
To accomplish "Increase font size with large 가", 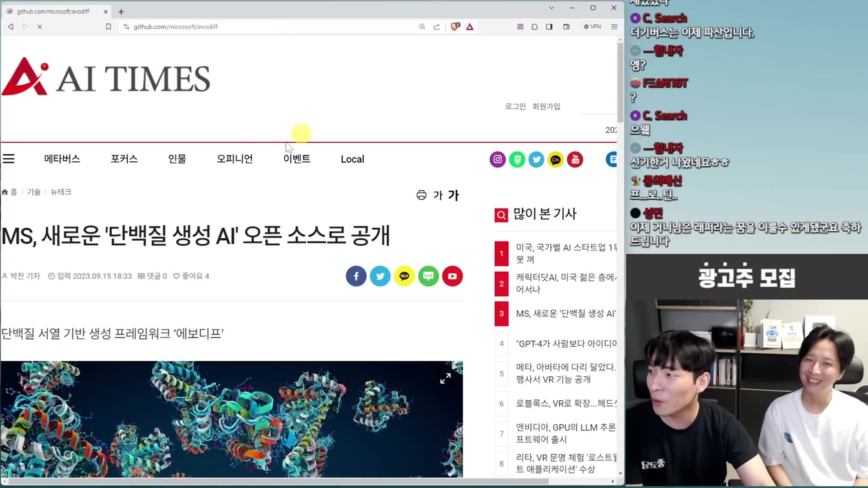I will [453, 195].
